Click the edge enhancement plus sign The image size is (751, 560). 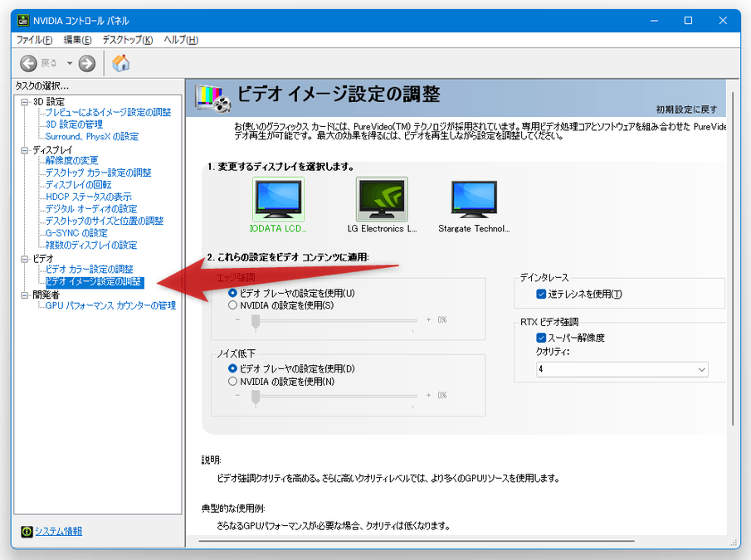pyautogui.click(x=428, y=319)
